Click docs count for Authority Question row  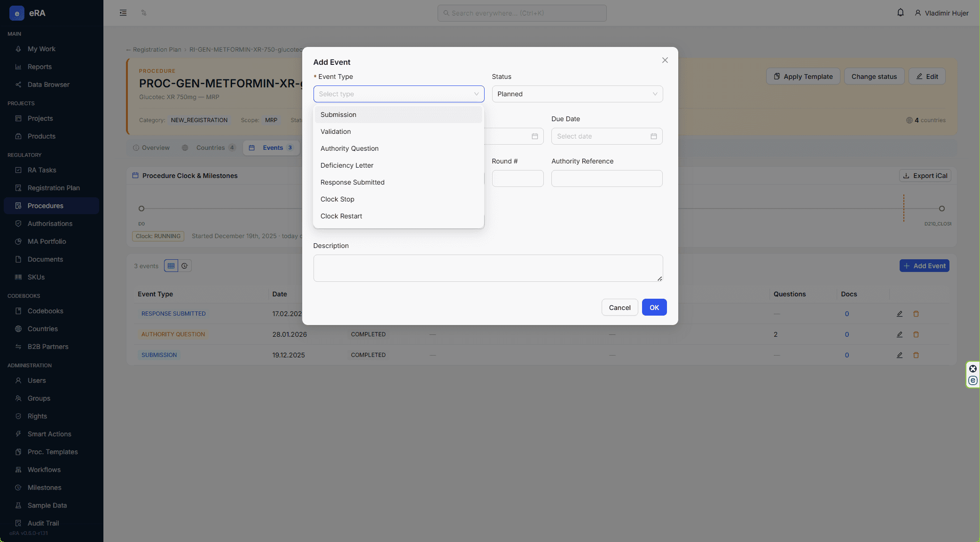point(847,334)
